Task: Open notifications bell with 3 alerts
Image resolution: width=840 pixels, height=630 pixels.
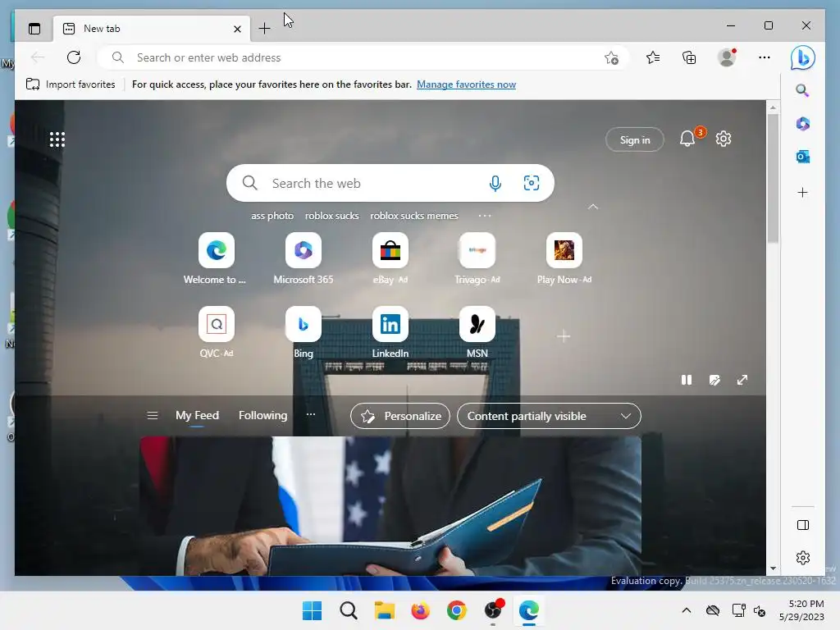Action: pos(687,139)
